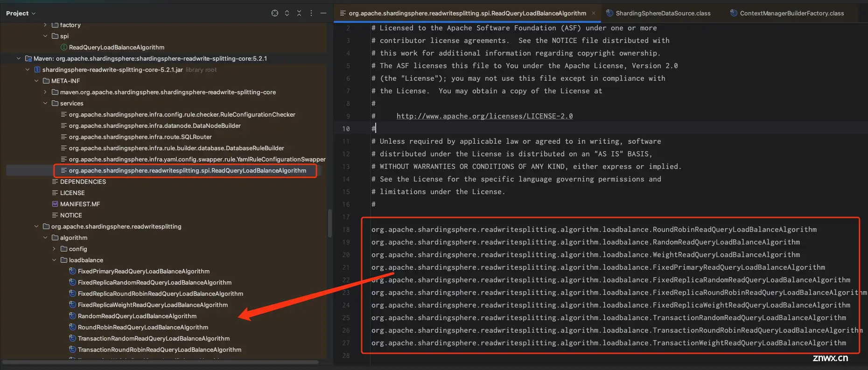The image size is (868, 370).
Task: Click the TransactionWeightReadQueryLoadBalanceAlgorithm line in editor
Action: point(609,343)
